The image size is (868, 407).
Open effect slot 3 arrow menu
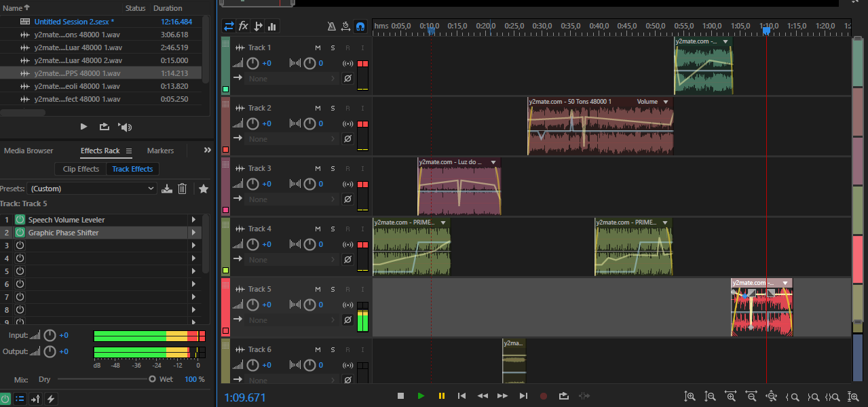click(194, 246)
